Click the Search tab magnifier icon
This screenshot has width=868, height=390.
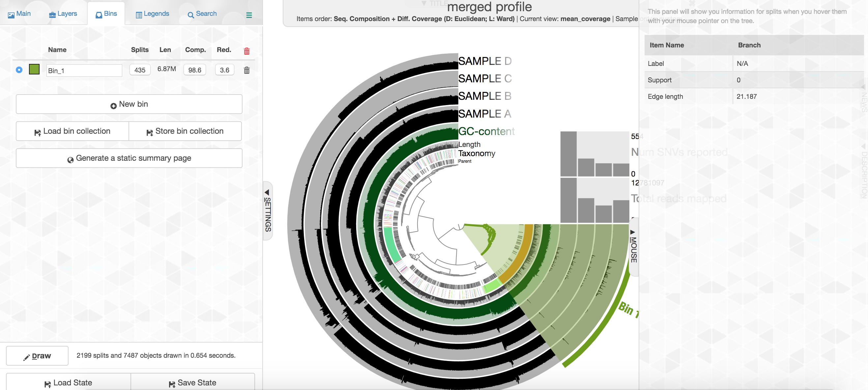click(x=191, y=15)
